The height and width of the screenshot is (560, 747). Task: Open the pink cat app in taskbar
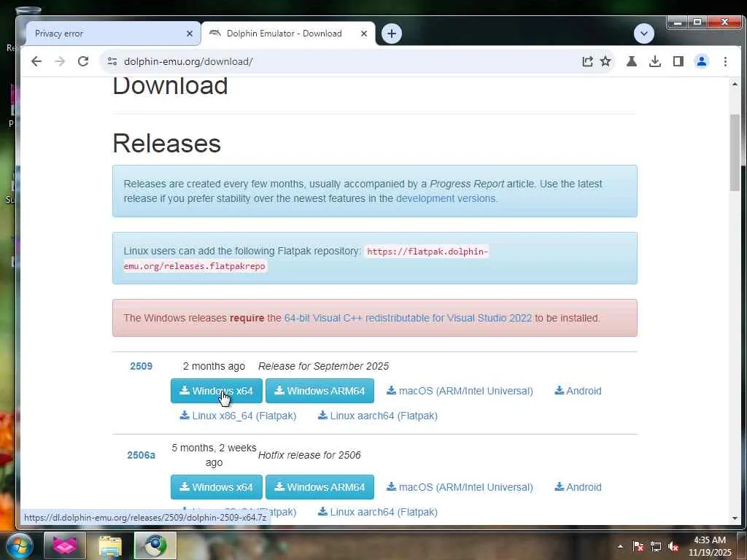coord(65,545)
